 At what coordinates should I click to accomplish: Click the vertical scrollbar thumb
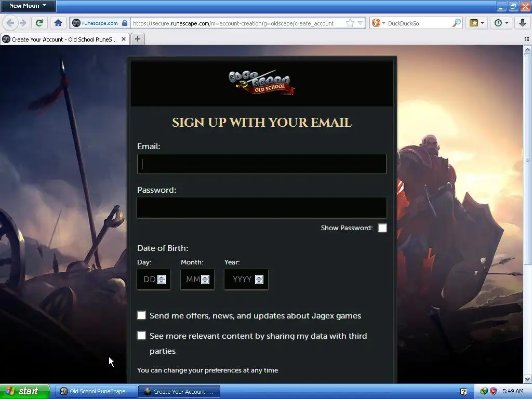(528, 159)
